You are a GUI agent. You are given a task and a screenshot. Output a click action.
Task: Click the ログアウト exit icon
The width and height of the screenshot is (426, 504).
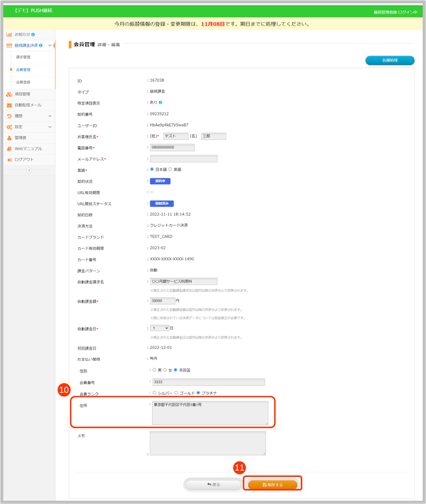(9, 160)
